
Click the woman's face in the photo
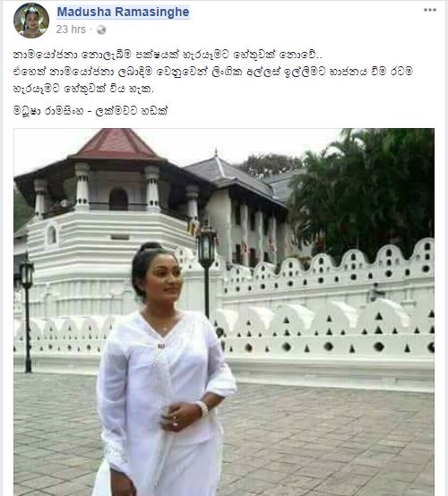tap(165, 278)
